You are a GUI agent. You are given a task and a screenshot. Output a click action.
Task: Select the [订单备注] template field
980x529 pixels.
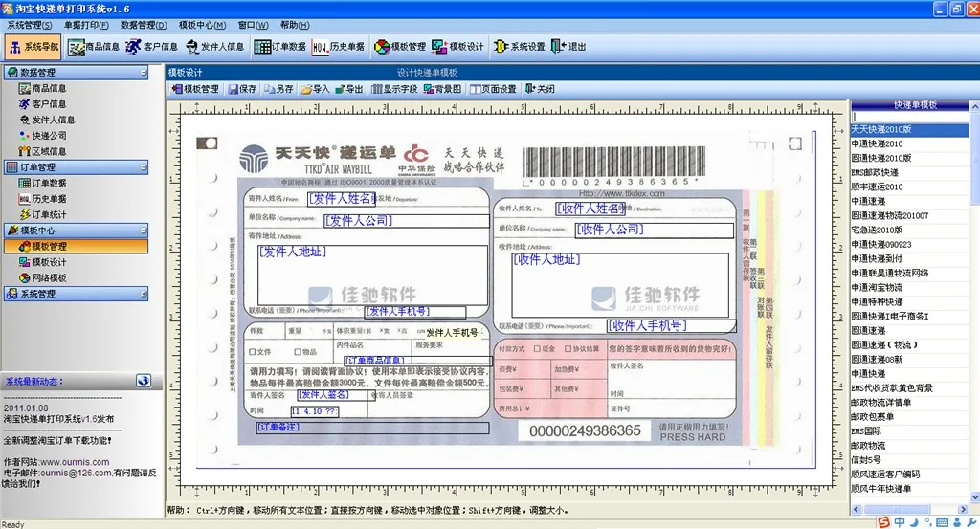373,428
